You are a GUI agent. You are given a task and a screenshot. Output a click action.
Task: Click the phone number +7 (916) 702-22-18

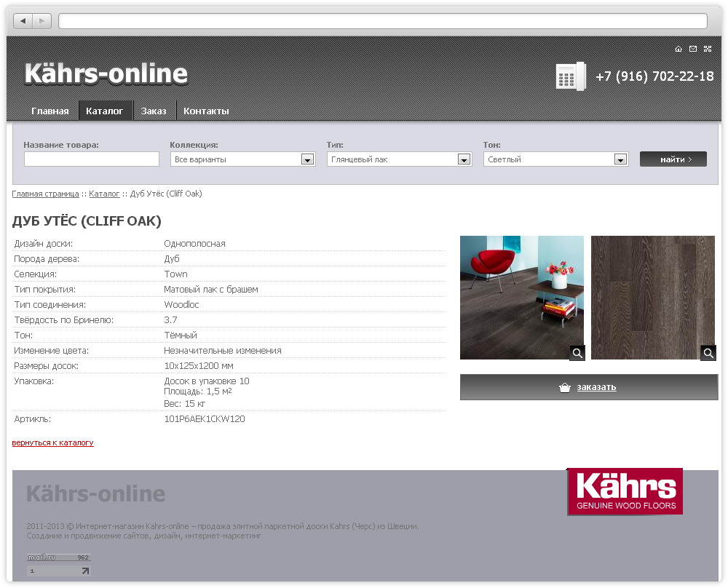click(x=654, y=76)
